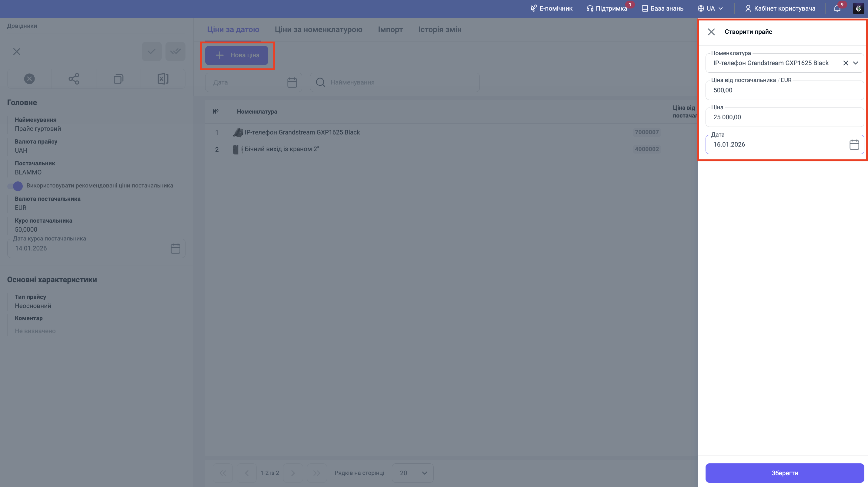Click the share icon in left toolbar
The width and height of the screenshot is (868, 487).
coord(74,79)
